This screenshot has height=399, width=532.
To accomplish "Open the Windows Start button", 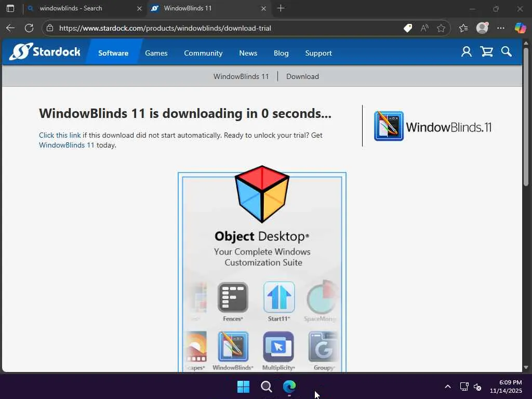I will 243,387.
